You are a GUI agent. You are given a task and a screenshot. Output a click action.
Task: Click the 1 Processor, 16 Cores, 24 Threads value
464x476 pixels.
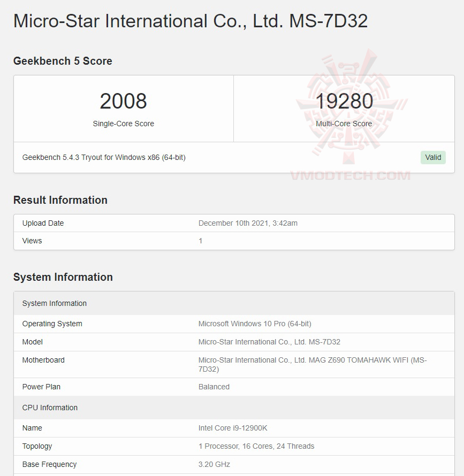(x=256, y=446)
